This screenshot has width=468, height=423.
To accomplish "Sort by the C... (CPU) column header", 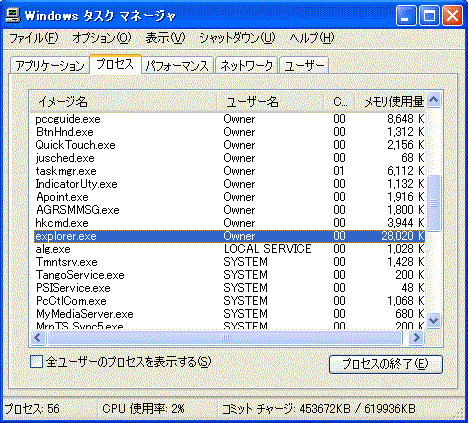I will 339,101.
